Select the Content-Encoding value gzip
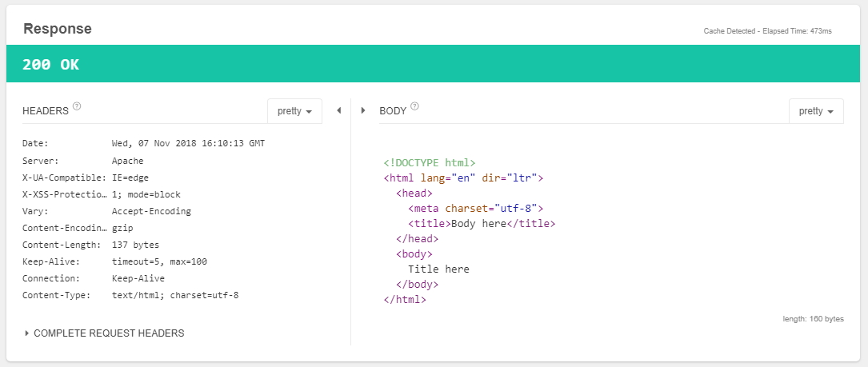 click(x=122, y=228)
